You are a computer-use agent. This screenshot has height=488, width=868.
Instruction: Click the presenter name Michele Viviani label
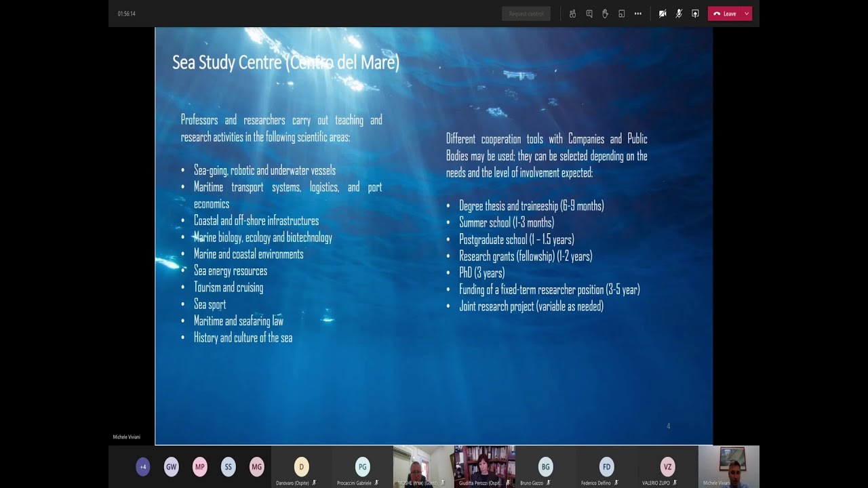[126, 437]
